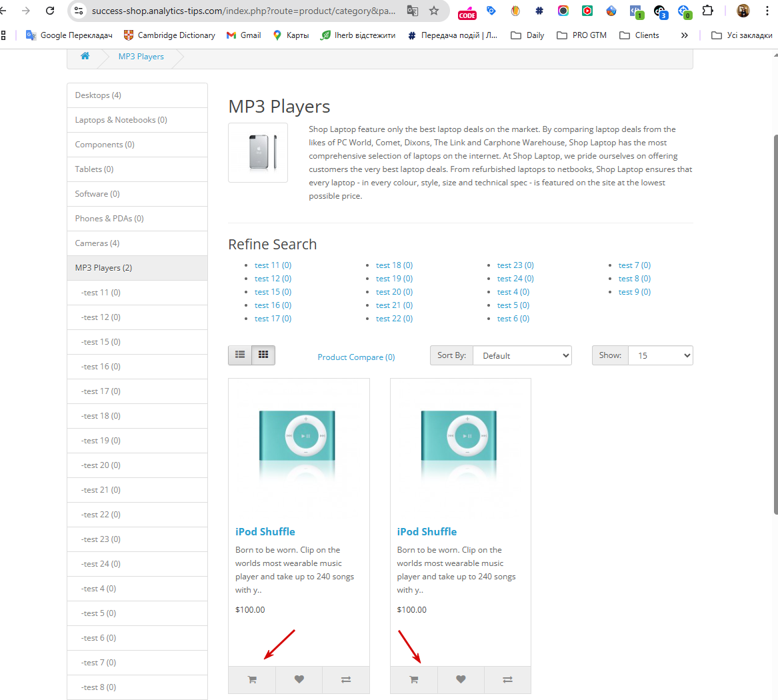The width and height of the screenshot is (778, 700).
Task: Open sidebar subcategory -test 11 (0)
Action: click(137, 293)
